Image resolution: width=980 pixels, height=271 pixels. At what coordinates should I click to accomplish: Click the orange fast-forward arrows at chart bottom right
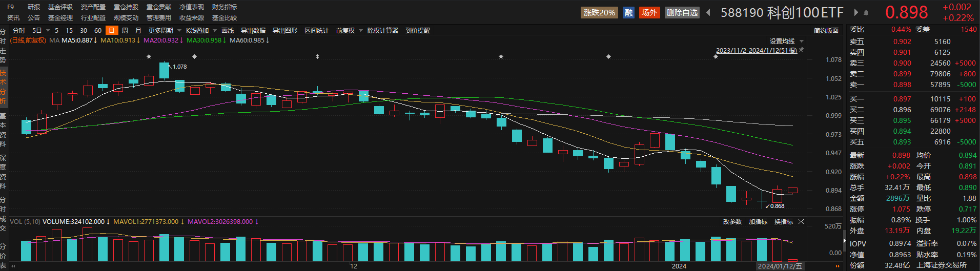(838, 266)
